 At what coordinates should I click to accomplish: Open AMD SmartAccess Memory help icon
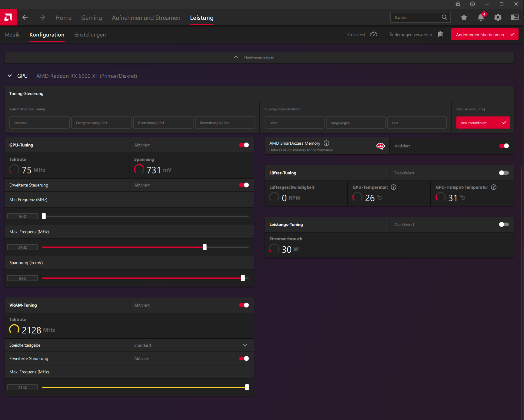pos(326,143)
